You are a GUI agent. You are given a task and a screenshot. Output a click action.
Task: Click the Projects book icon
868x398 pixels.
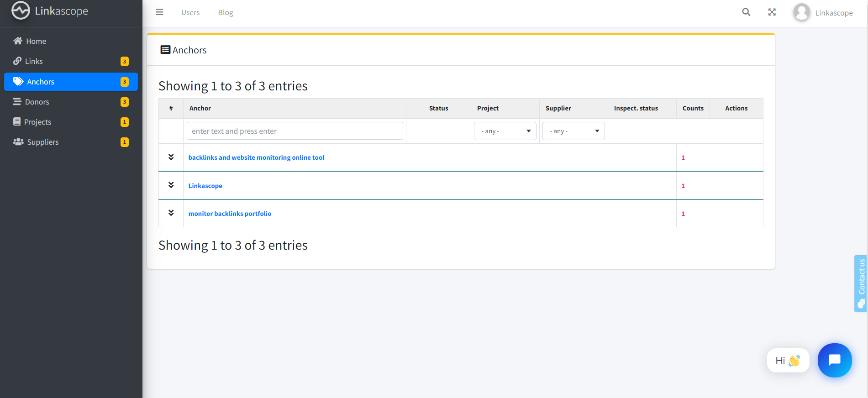(x=17, y=122)
